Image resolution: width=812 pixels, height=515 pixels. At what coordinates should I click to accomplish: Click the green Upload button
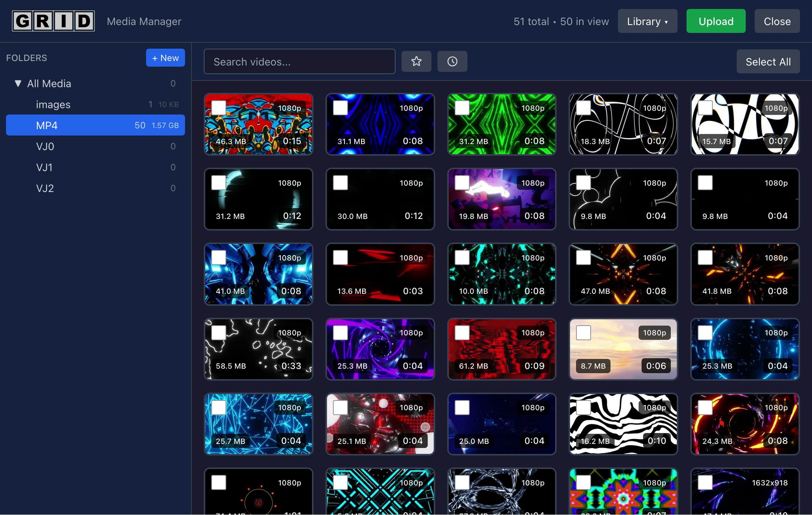tap(716, 21)
